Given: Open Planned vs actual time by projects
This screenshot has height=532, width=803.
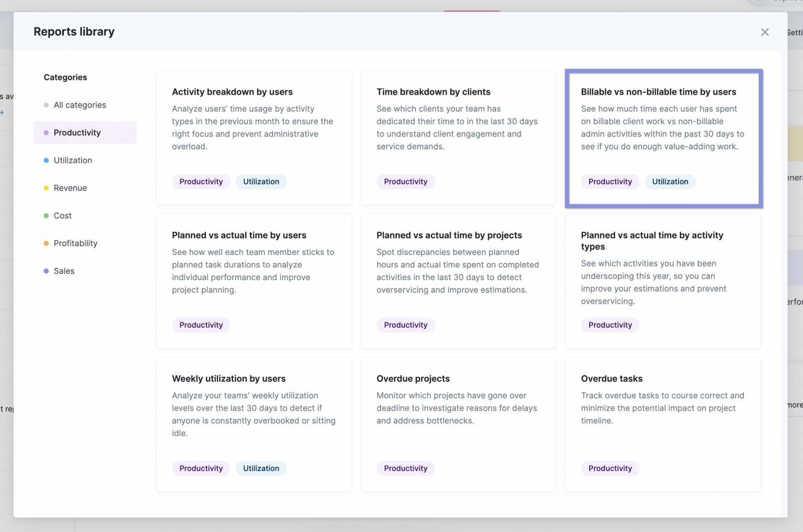Looking at the screenshot, I should pos(449,235).
